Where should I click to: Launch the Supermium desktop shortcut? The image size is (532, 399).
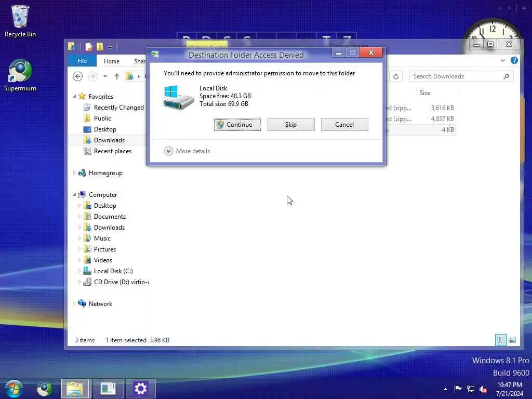pyautogui.click(x=20, y=75)
